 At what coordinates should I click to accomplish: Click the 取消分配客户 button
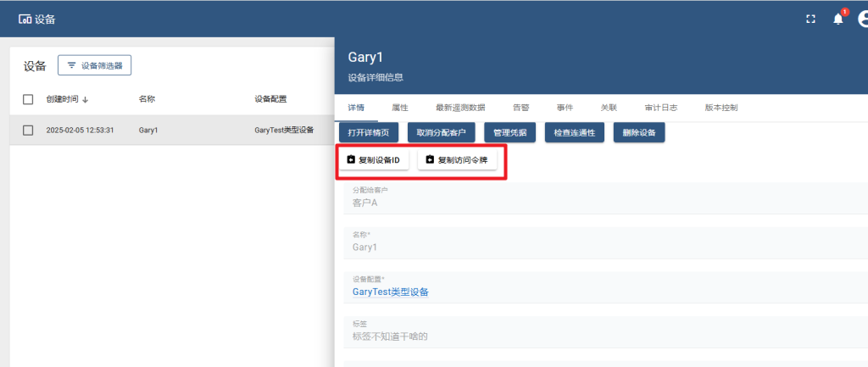tap(441, 133)
